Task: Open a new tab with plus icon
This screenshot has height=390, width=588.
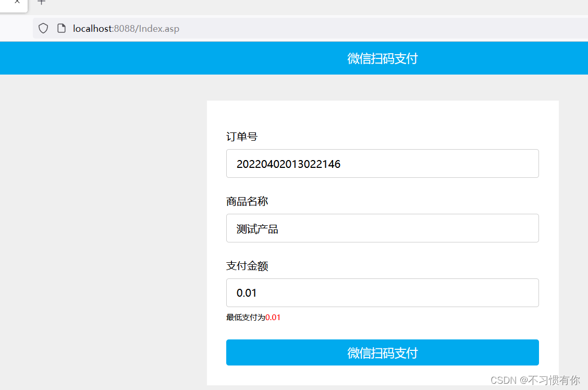Action: [42, 2]
